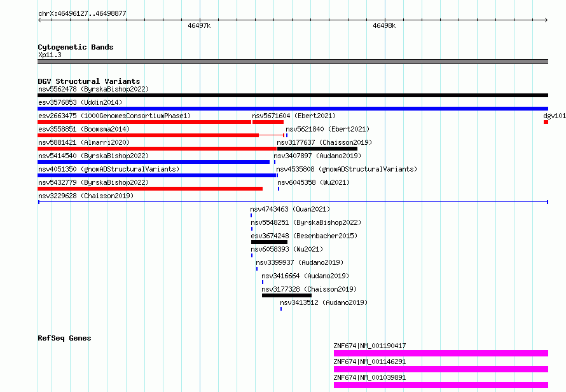Open ZNF674|NM_001146291 gene label
The width and height of the screenshot is (566, 392).
point(369,362)
